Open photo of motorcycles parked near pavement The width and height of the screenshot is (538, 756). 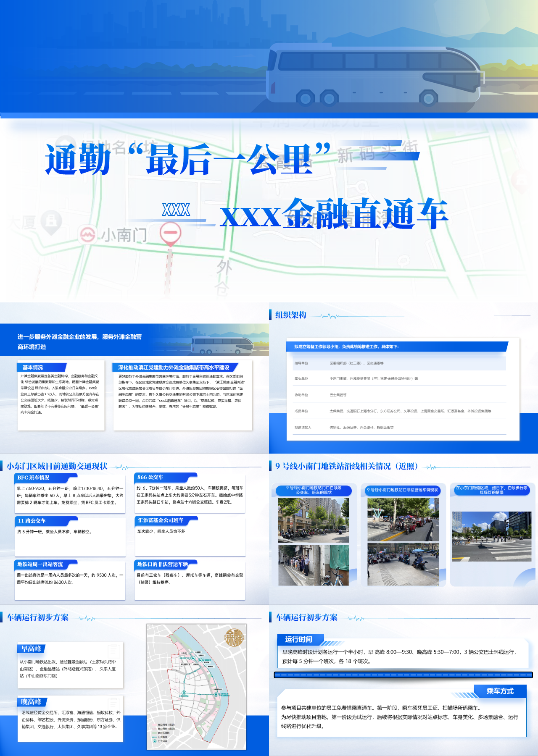(403, 564)
